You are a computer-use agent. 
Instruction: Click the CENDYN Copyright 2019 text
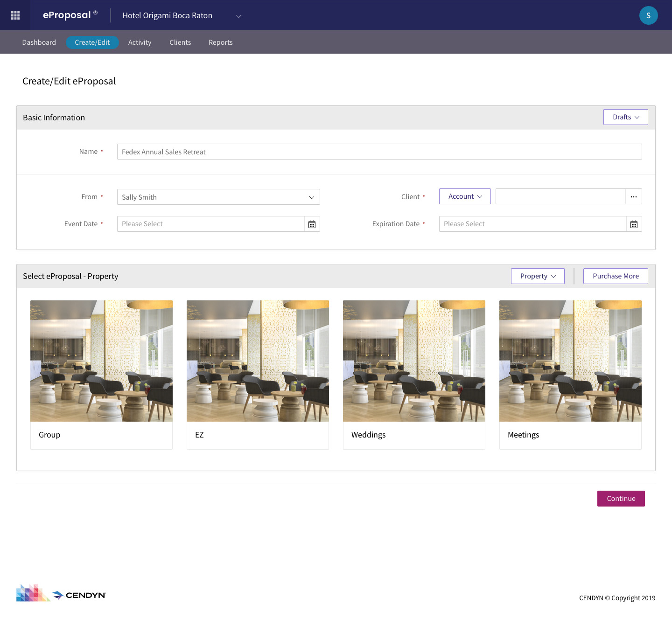point(617,598)
